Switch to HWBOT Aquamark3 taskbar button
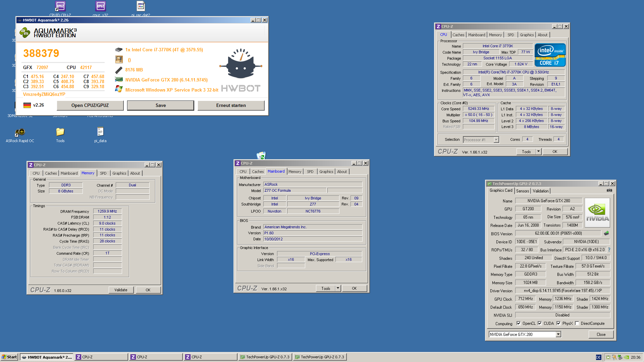Viewport: 644px width, 362px height. point(46,357)
